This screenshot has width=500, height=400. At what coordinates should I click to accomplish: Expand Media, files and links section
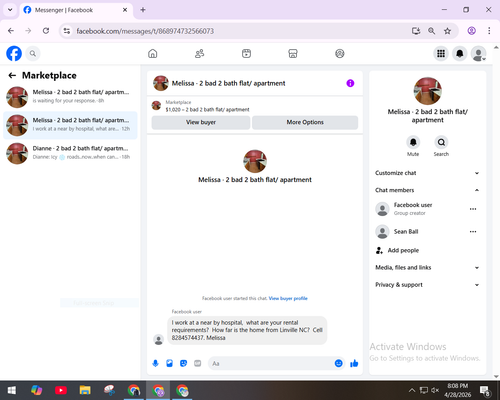coord(427,267)
